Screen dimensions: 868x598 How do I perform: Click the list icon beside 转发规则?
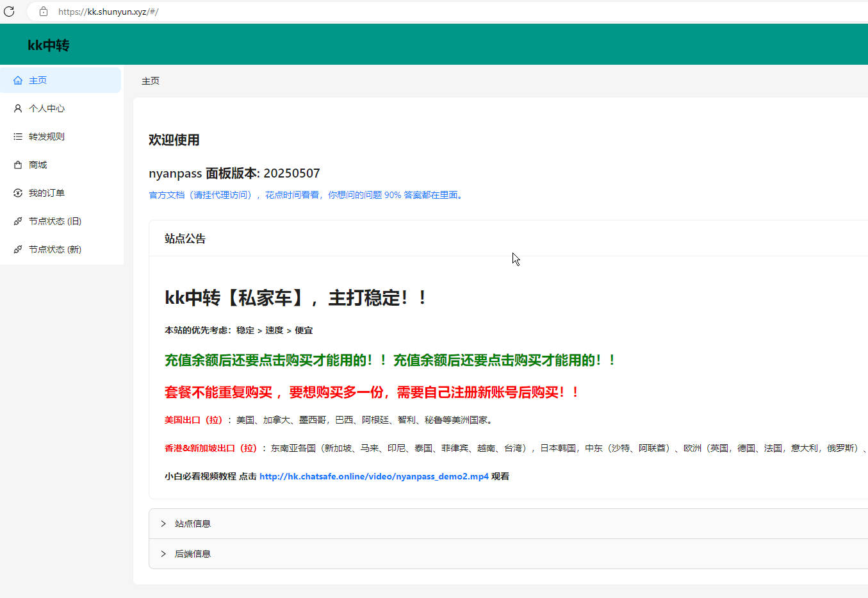(x=18, y=137)
